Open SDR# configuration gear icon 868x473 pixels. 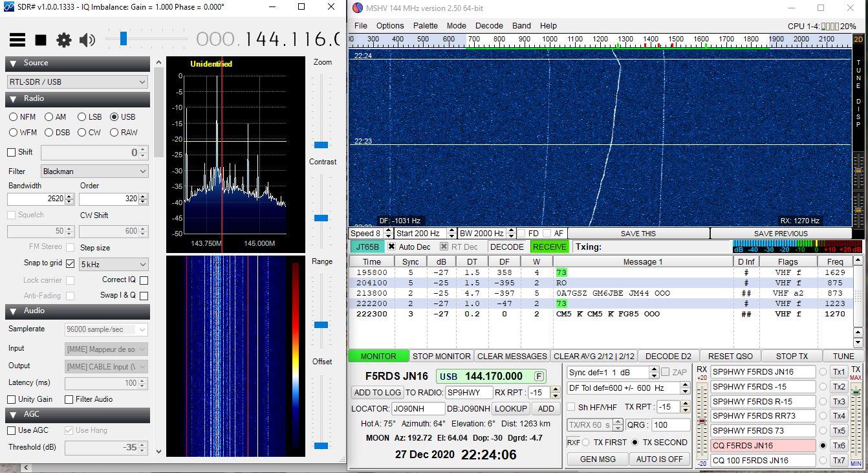[63, 40]
